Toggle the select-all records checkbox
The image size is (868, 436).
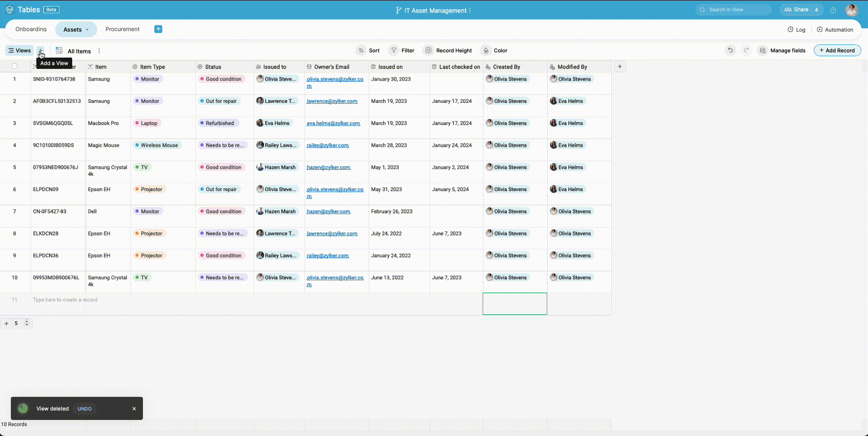pyautogui.click(x=15, y=67)
